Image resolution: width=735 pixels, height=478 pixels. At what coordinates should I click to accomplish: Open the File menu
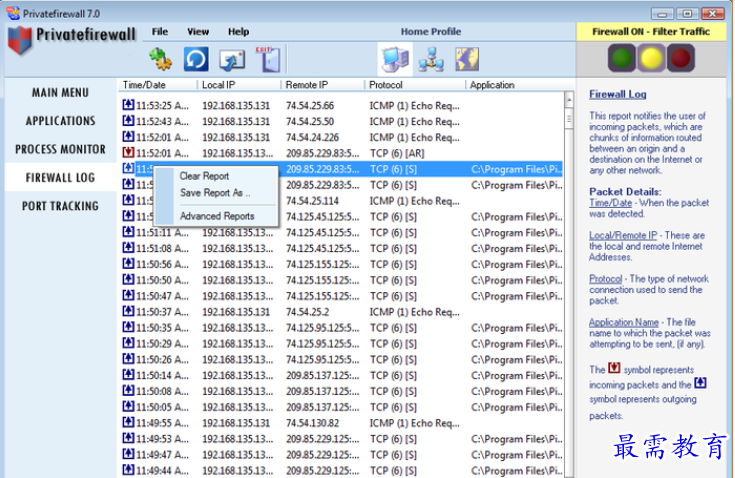(160, 31)
